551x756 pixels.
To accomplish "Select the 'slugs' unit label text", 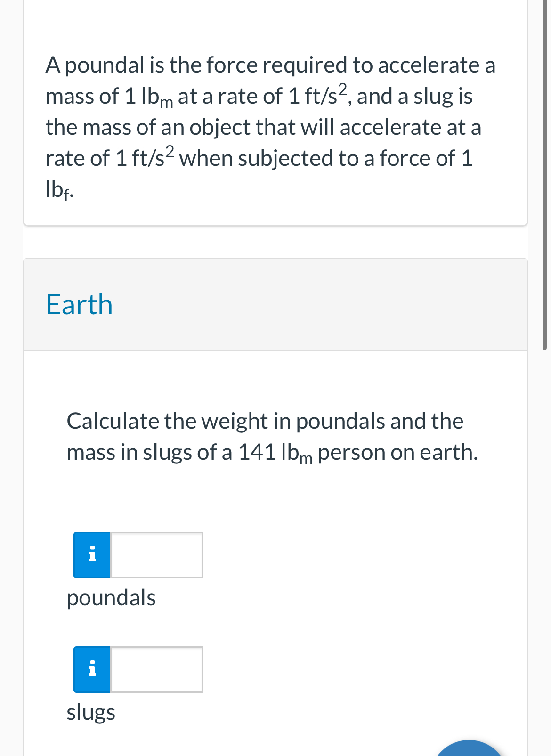I will tap(91, 713).
